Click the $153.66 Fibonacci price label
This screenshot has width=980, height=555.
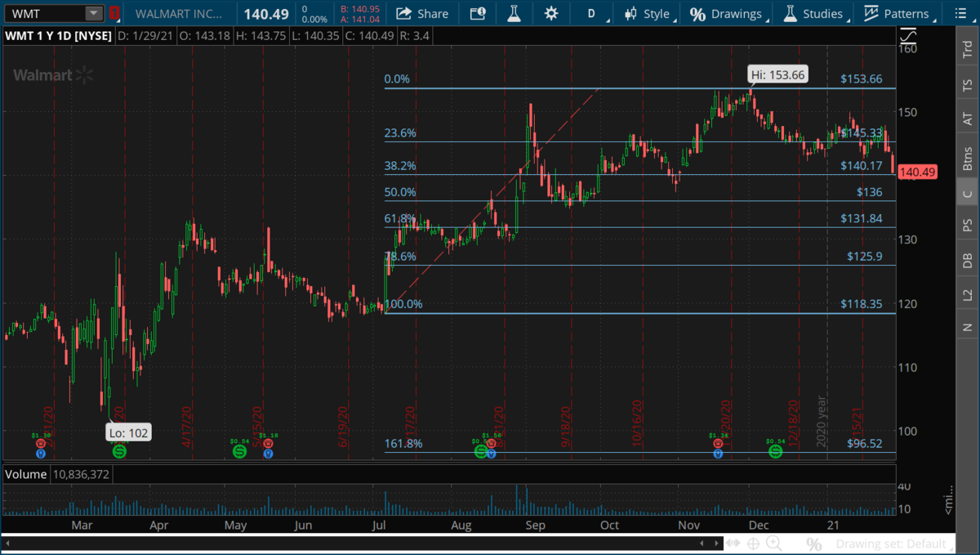[x=862, y=79]
